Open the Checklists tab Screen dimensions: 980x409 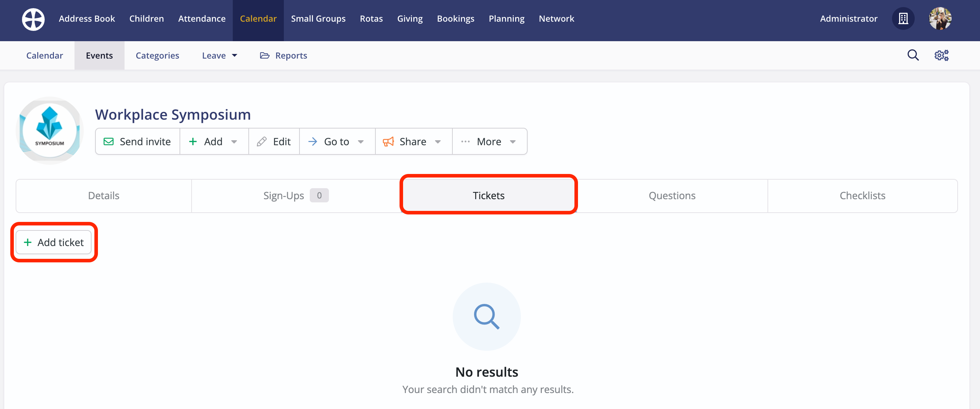coord(862,196)
